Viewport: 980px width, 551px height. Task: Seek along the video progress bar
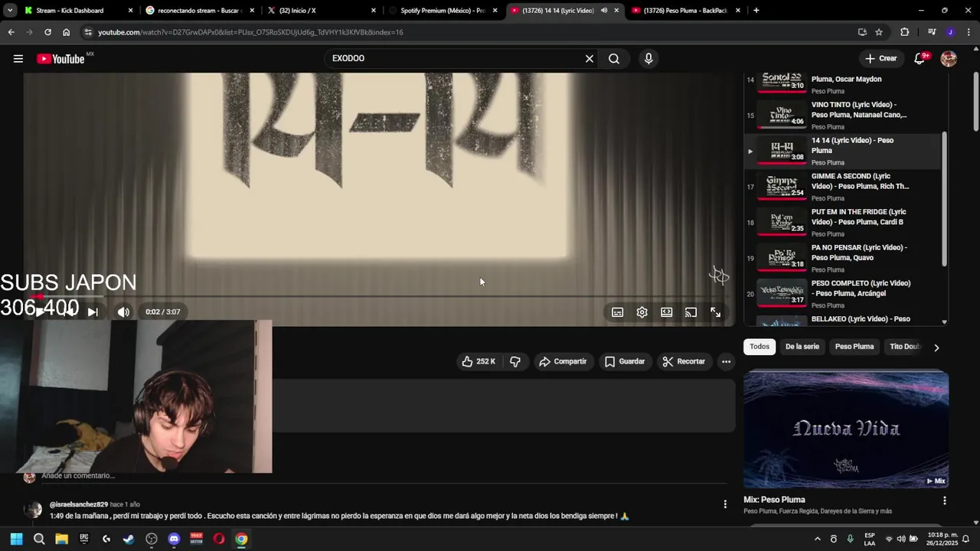click(x=378, y=296)
